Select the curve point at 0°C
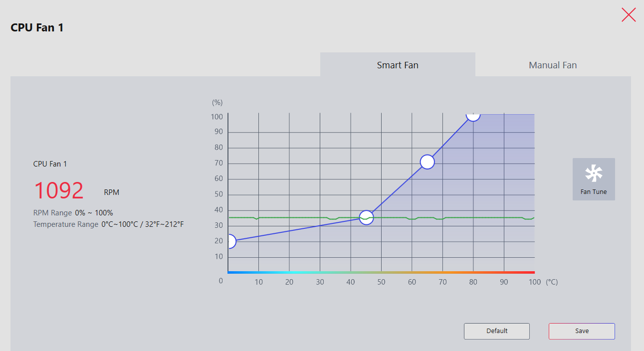The image size is (644, 351). tap(229, 241)
